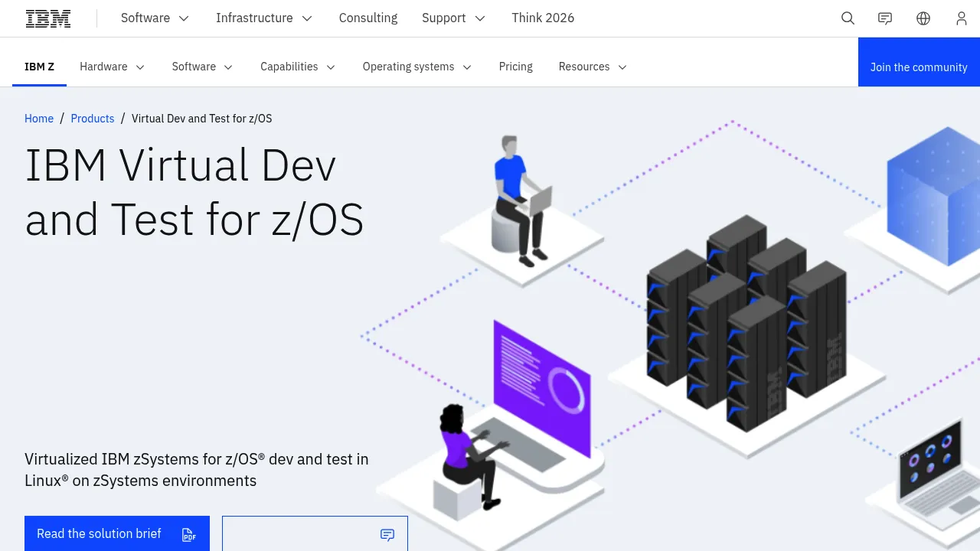This screenshot has height=551, width=980.
Task: Open the Pricing tab
Action: (516, 67)
